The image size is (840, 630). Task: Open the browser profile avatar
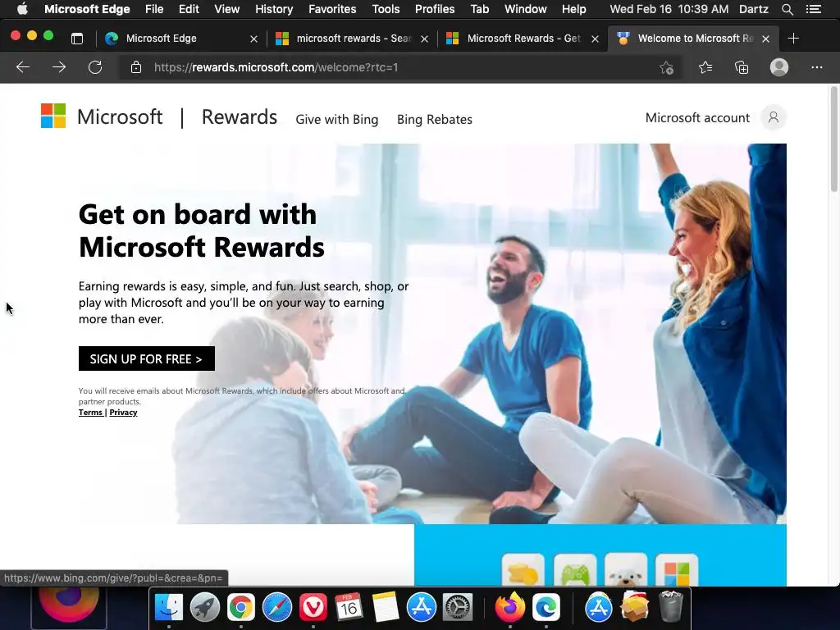(x=779, y=67)
